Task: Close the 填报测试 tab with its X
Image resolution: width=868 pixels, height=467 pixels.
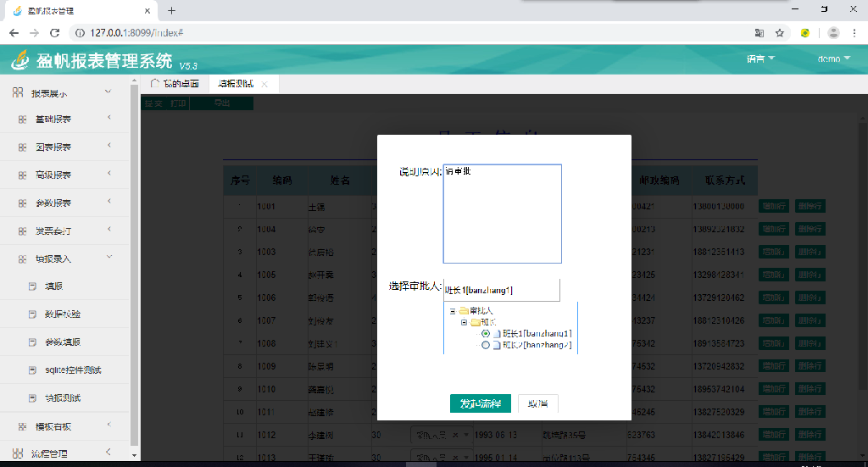Action: pos(264,84)
